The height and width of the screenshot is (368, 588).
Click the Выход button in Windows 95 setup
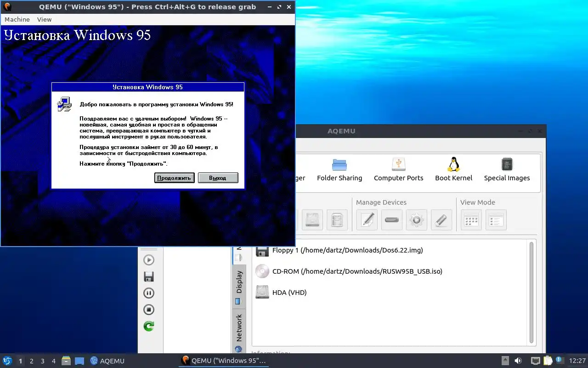(x=218, y=178)
